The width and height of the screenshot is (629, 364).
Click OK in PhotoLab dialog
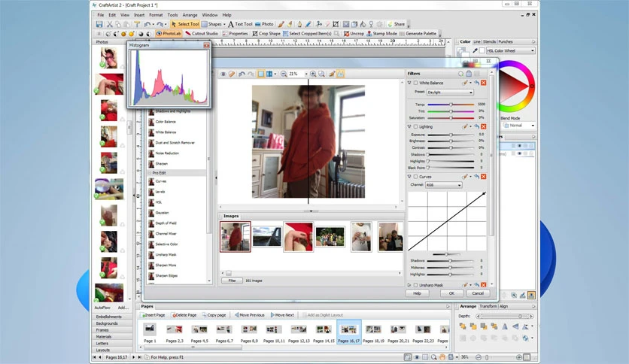click(x=451, y=293)
